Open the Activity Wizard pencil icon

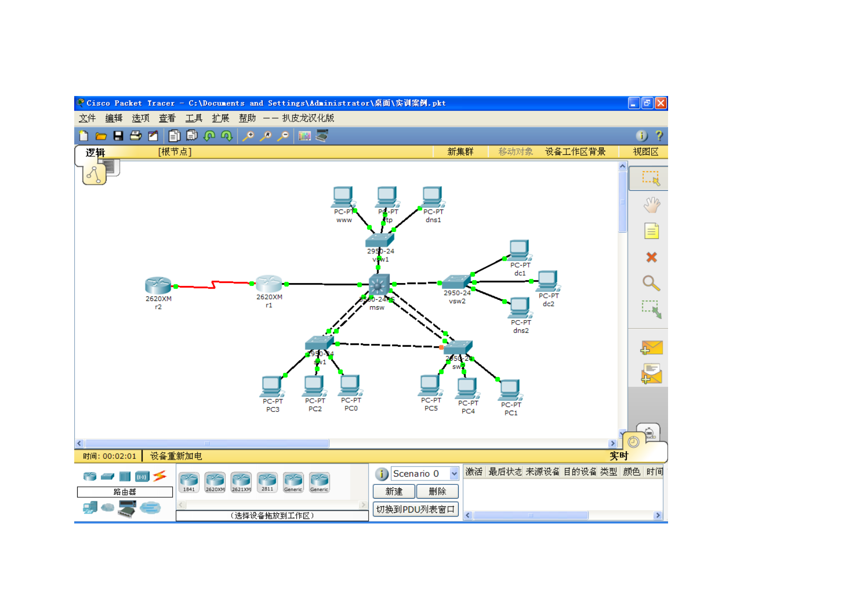click(153, 136)
